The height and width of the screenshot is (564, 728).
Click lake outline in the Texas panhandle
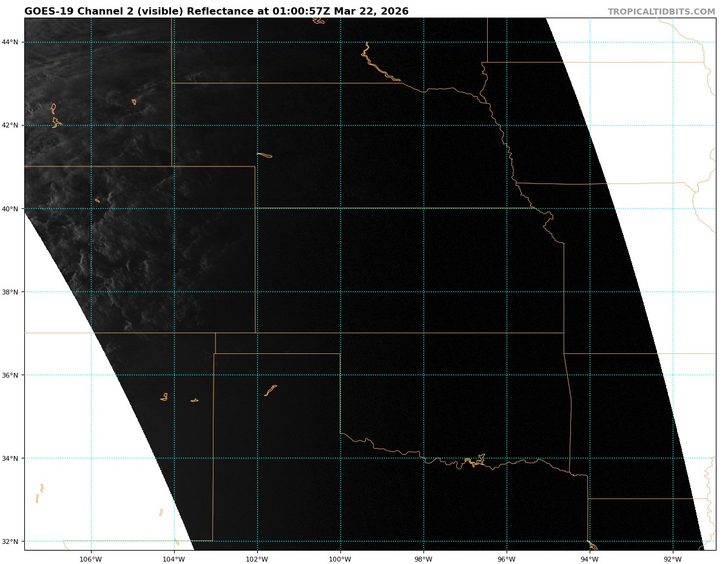click(x=270, y=390)
